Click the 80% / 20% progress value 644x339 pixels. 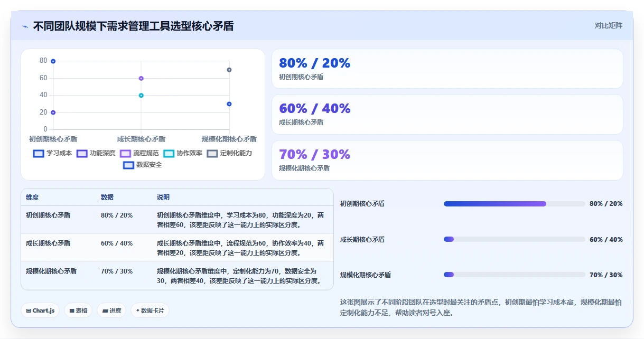pos(606,204)
